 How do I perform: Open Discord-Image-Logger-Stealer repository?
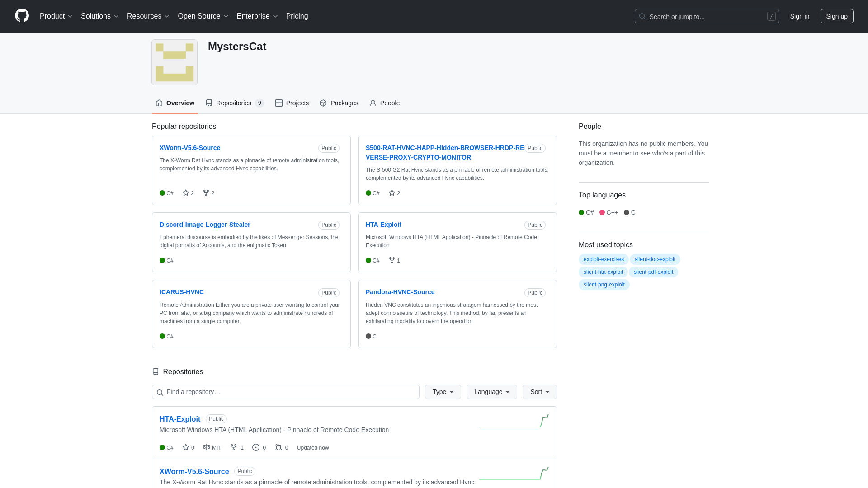click(x=205, y=225)
